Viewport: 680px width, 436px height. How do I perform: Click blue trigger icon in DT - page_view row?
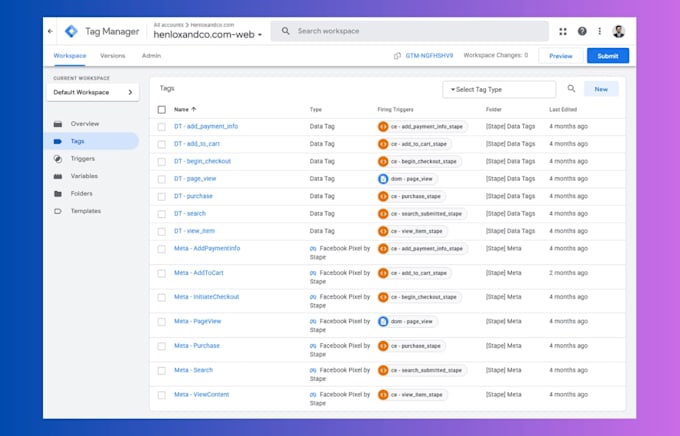click(x=383, y=179)
